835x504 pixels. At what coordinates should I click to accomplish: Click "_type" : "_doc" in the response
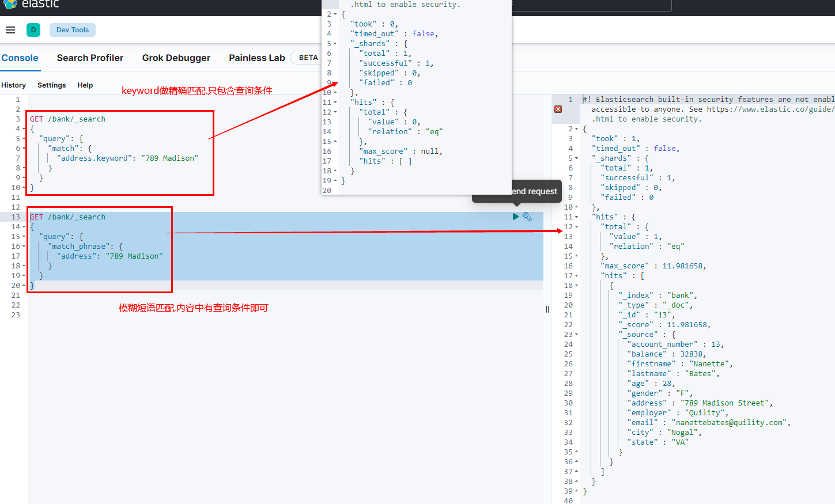(656, 305)
